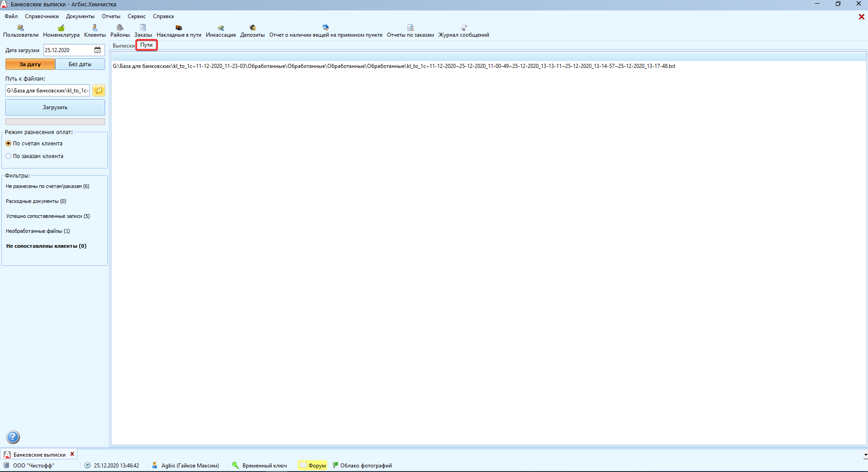Click the paths list column header
868x472 pixels.
tap(489, 57)
